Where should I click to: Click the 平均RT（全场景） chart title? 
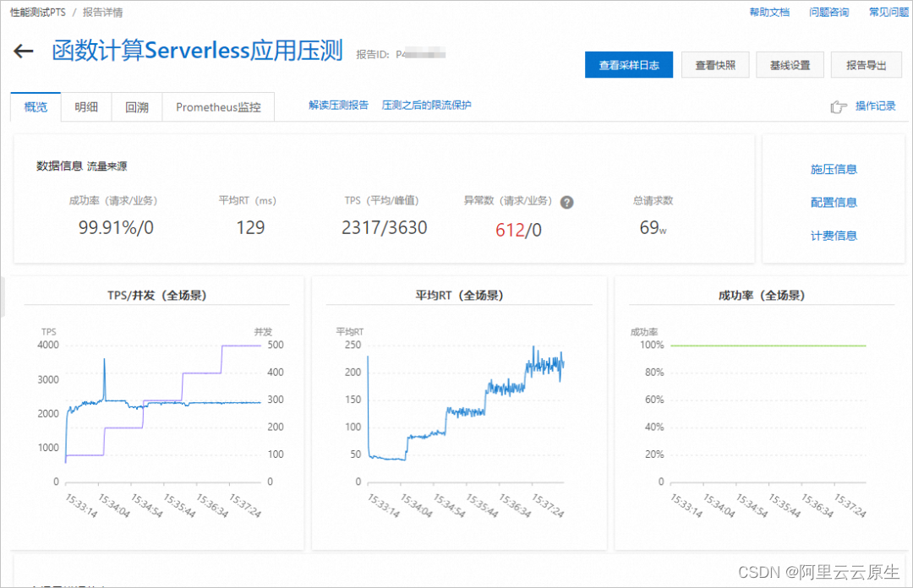point(459,295)
